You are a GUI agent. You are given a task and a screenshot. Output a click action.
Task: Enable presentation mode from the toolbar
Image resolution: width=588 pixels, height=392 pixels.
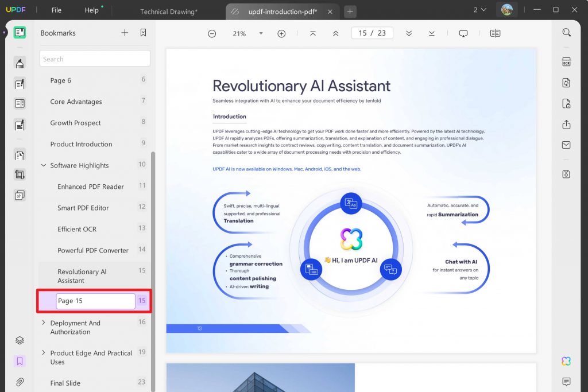pos(463,33)
